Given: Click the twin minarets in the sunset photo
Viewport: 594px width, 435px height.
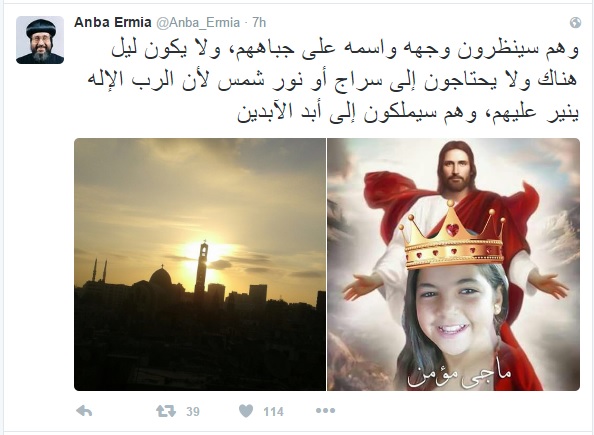Looking at the screenshot, I should click(99, 270).
